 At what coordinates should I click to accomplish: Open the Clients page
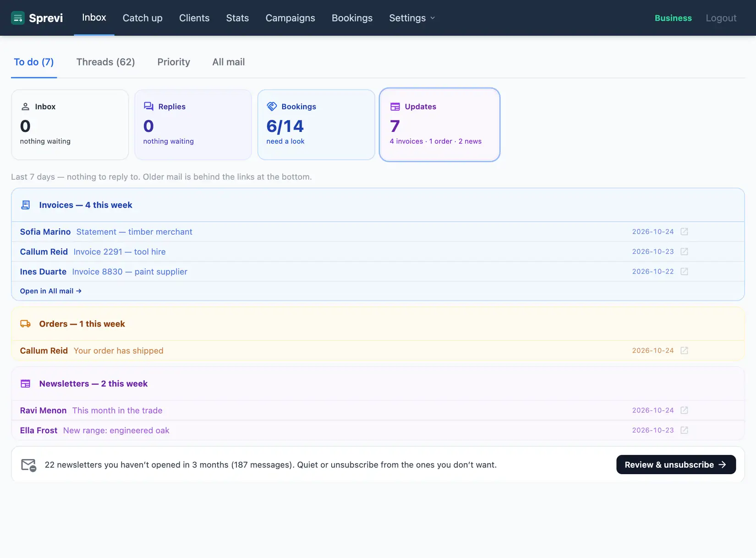click(194, 18)
